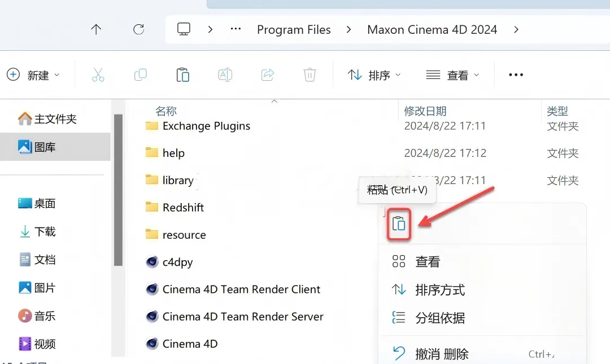Click the Cut scissors icon in toolbar
This screenshot has width=610, height=364.
[98, 74]
